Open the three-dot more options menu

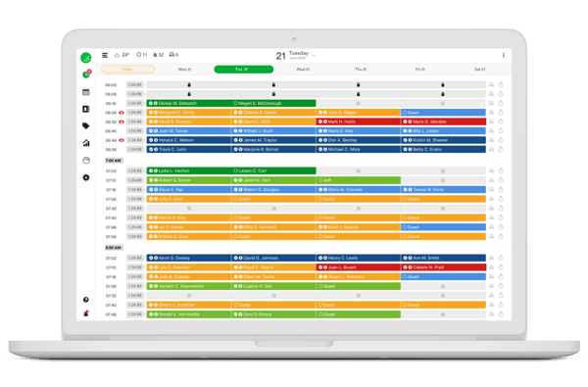(x=504, y=55)
